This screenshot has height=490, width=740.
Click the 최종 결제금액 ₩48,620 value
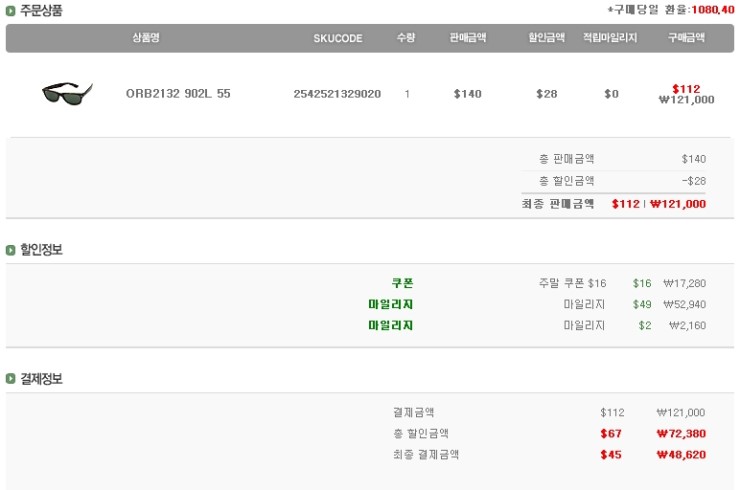coord(681,454)
